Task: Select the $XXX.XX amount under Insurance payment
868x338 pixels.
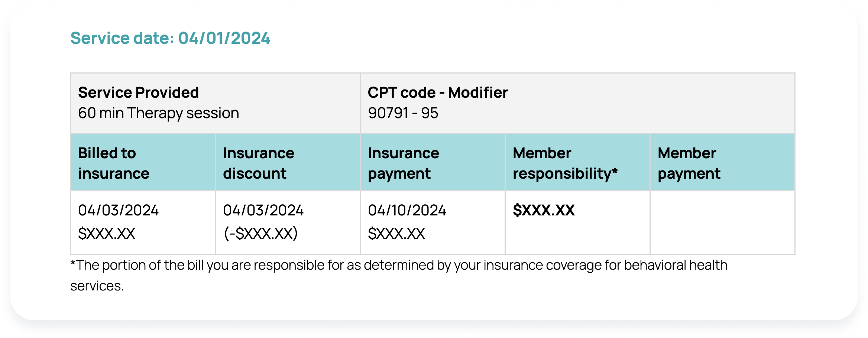Action: click(396, 234)
